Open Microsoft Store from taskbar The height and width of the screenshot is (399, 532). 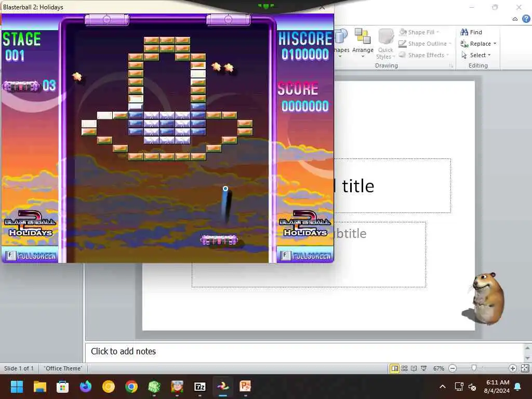coord(62,387)
